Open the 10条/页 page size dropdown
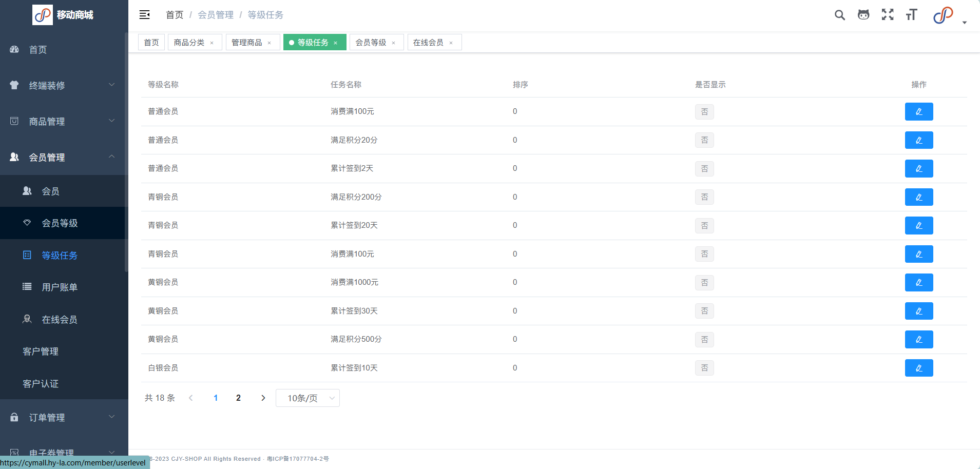The width and height of the screenshot is (980, 469). (308, 398)
